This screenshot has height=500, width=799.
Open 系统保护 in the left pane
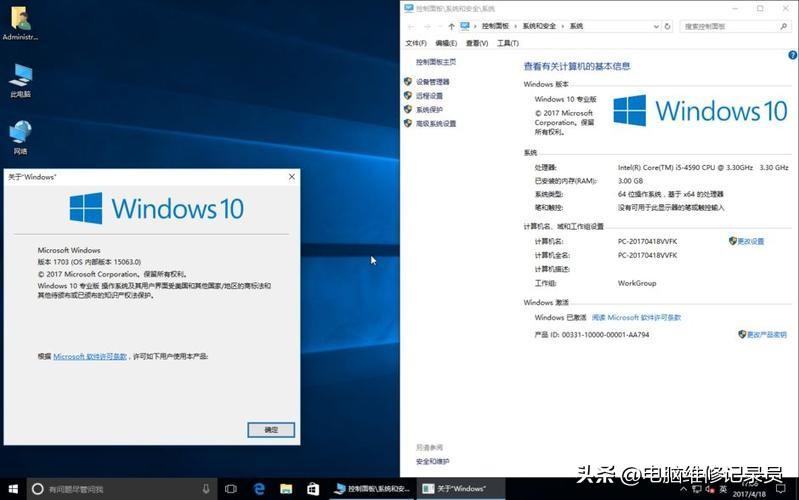(x=429, y=110)
